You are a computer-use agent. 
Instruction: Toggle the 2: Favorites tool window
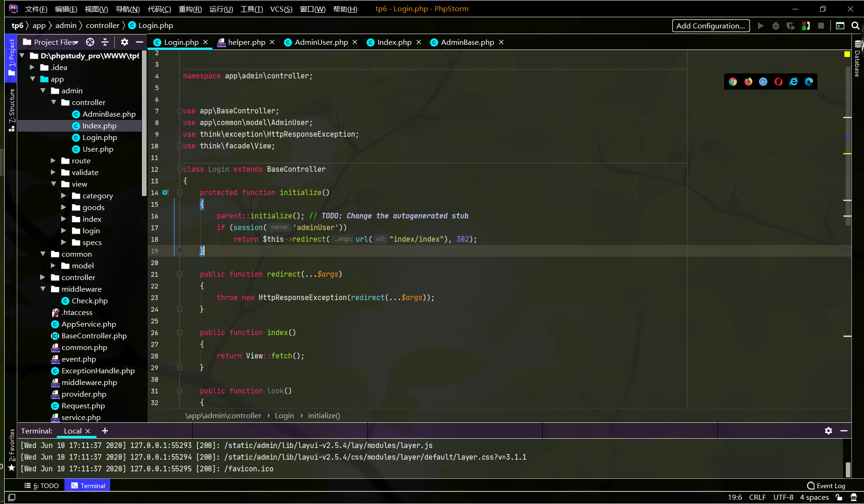pyautogui.click(x=11, y=450)
